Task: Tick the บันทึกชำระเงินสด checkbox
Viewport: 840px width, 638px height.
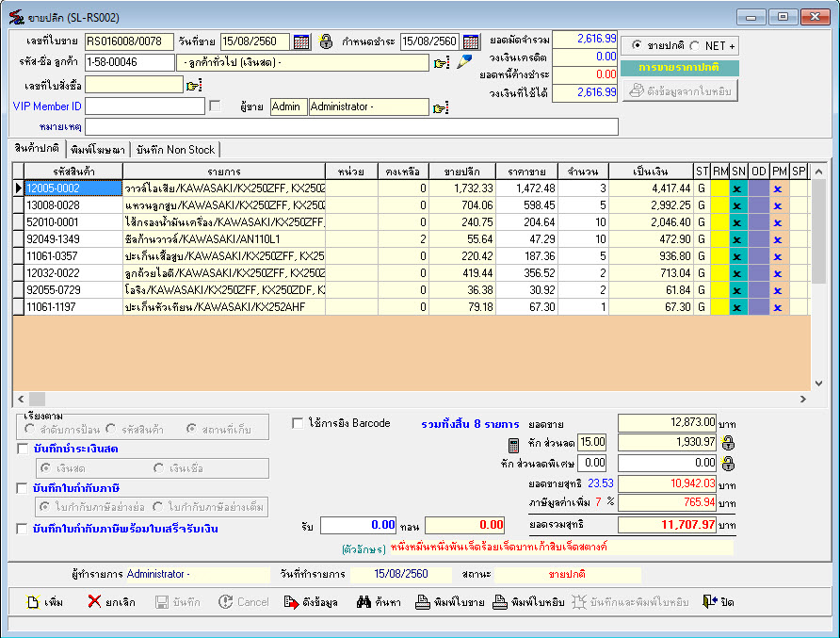Action: [23, 449]
